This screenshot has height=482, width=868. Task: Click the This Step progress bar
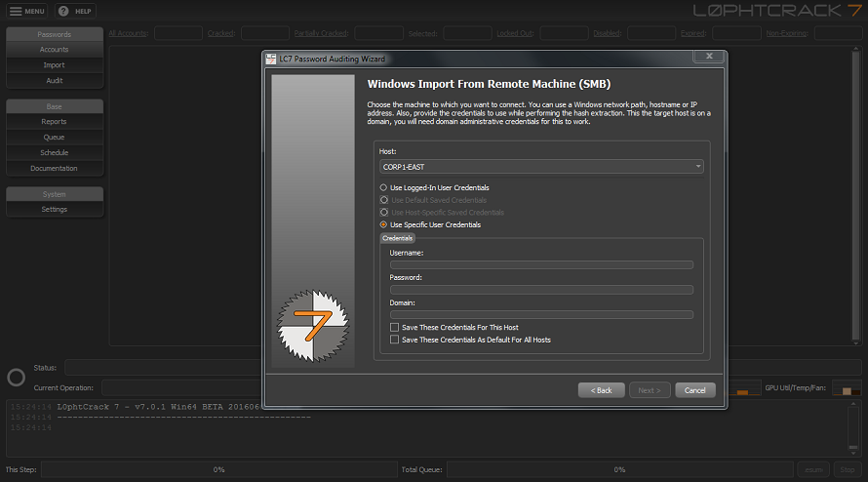219,470
